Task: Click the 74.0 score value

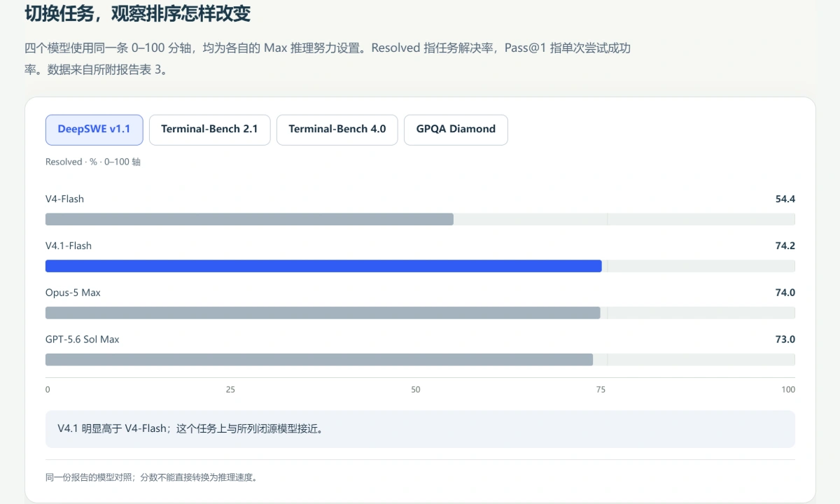Action: 785,293
